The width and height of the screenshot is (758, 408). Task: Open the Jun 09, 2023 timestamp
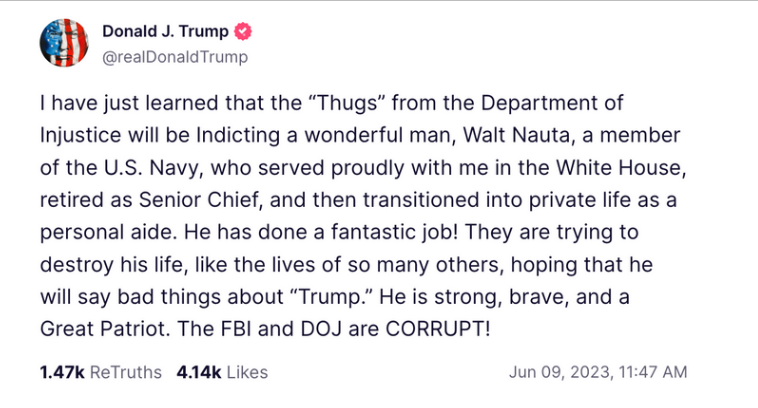(x=559, y=372)
